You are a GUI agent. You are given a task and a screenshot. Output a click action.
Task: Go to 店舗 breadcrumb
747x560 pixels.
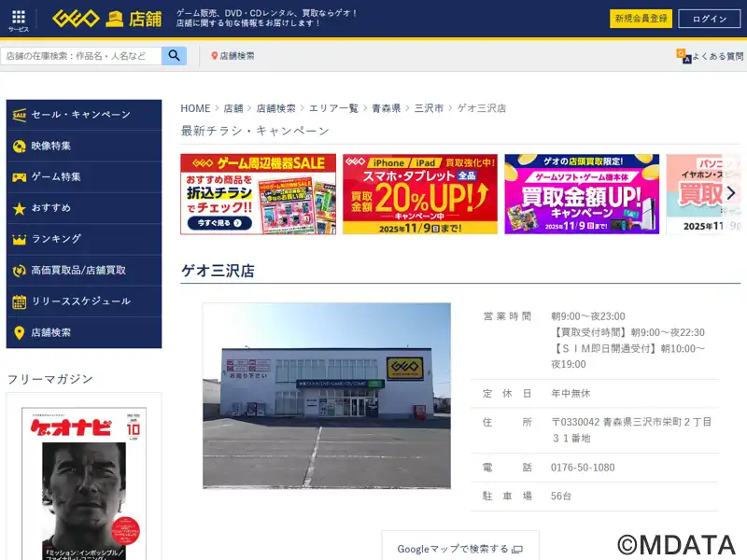click(x=233, y=108)
